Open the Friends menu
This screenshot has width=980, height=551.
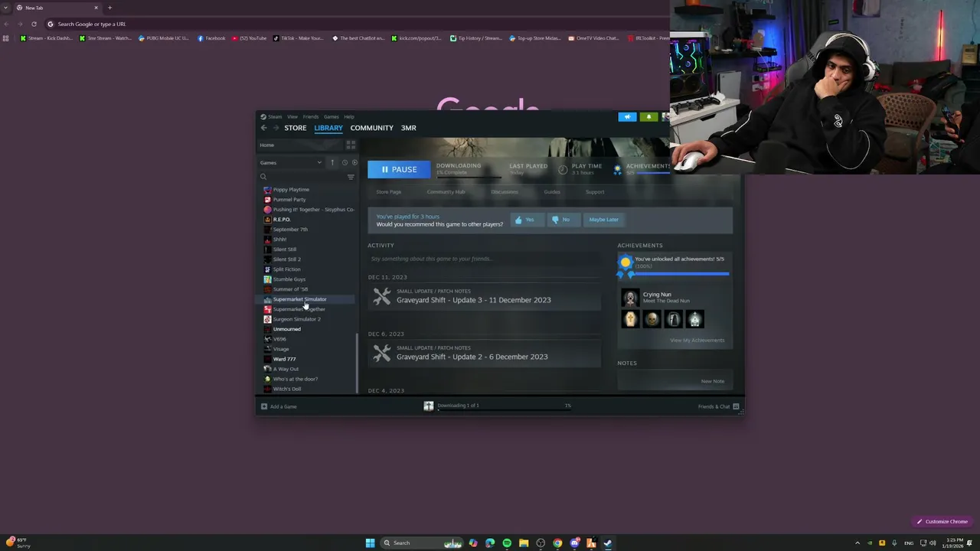[x=311, y=117]
